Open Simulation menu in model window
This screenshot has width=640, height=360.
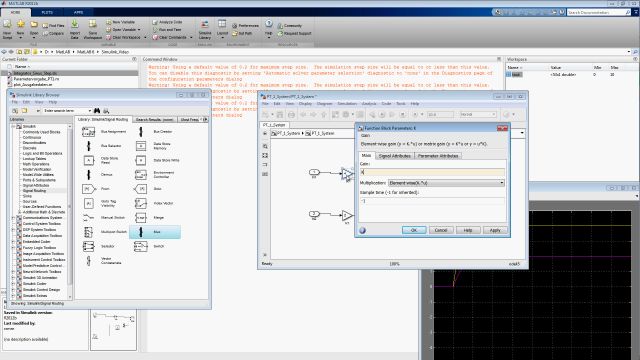click(347, 104)
